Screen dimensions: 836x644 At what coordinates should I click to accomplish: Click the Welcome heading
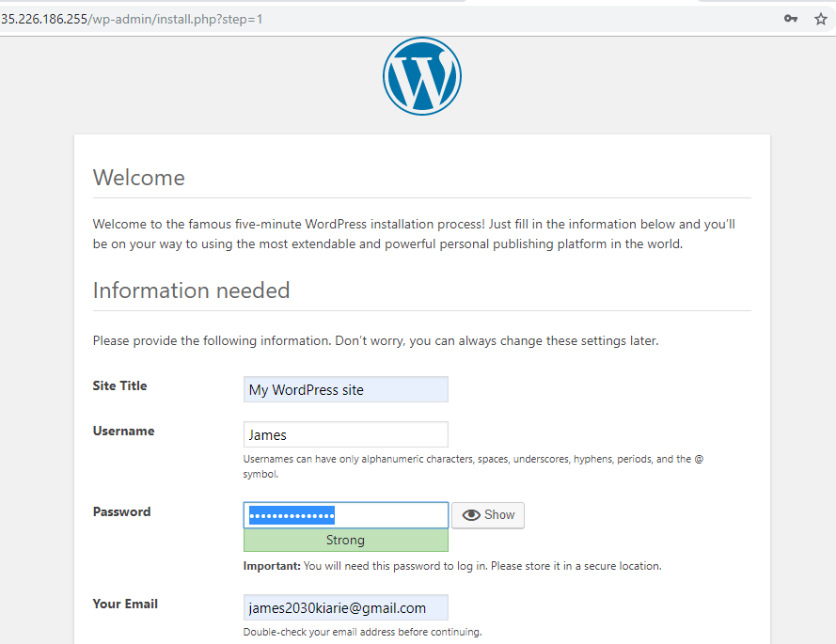pyautogui.click(x=139, y=178)
